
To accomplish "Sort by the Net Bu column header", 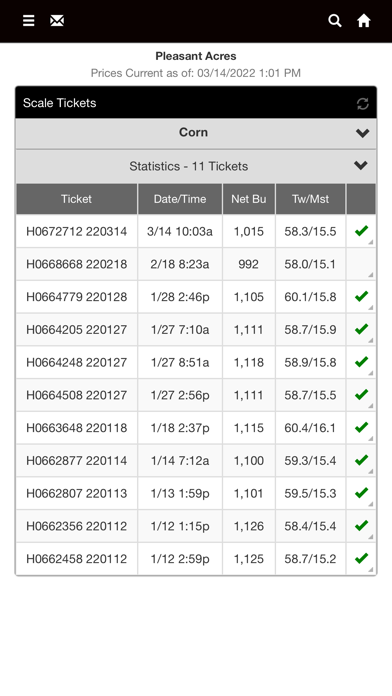I will [249, 199].
